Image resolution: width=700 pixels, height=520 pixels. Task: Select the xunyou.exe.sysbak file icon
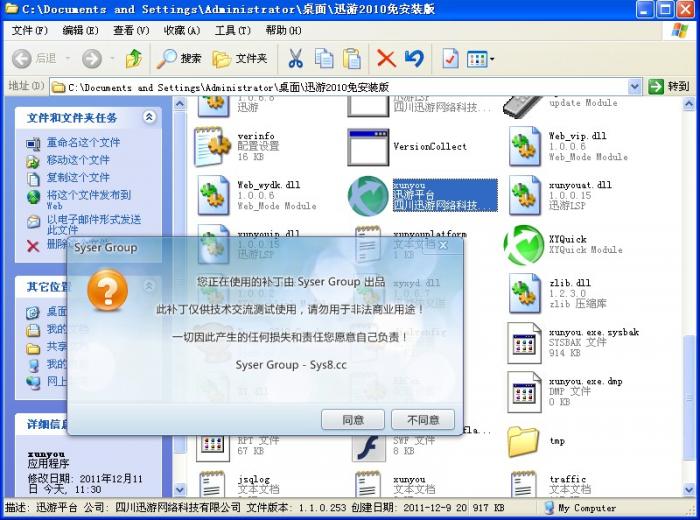tap(524, 343)
